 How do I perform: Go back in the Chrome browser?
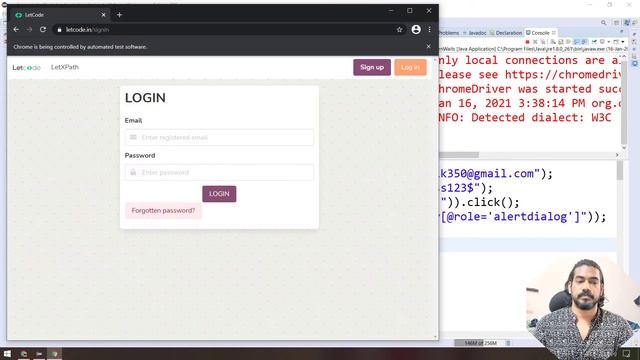click(x=16, y=29)
